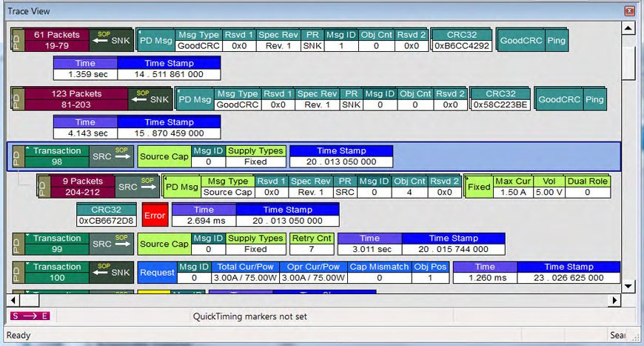Click the Fixed supply cell in 9 Packets row
Image resolution: width=644 pixels, height=346 pixels.
click(479, 187)
